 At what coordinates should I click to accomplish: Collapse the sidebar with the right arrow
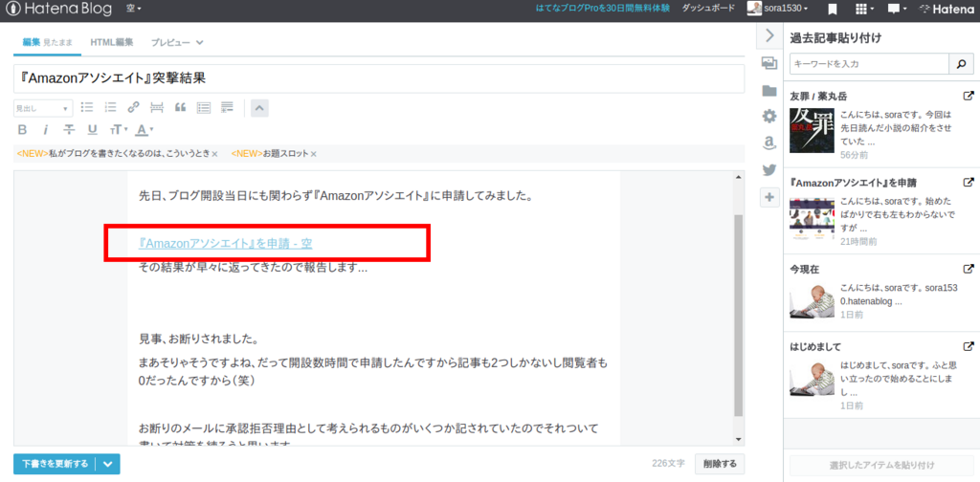769,36
